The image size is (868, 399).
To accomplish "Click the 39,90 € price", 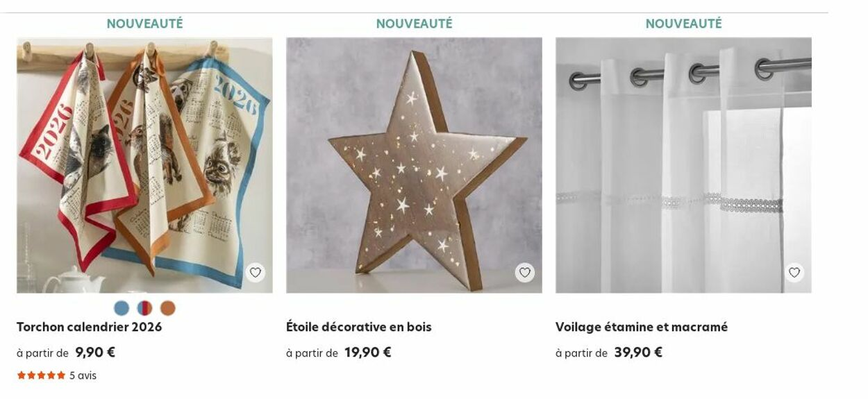I will coord(637,353).
